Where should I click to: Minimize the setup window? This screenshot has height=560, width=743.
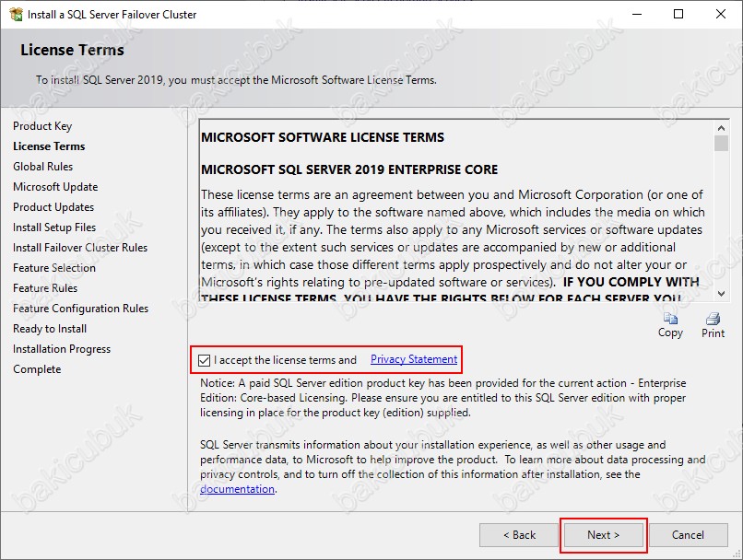coord(637,14)
